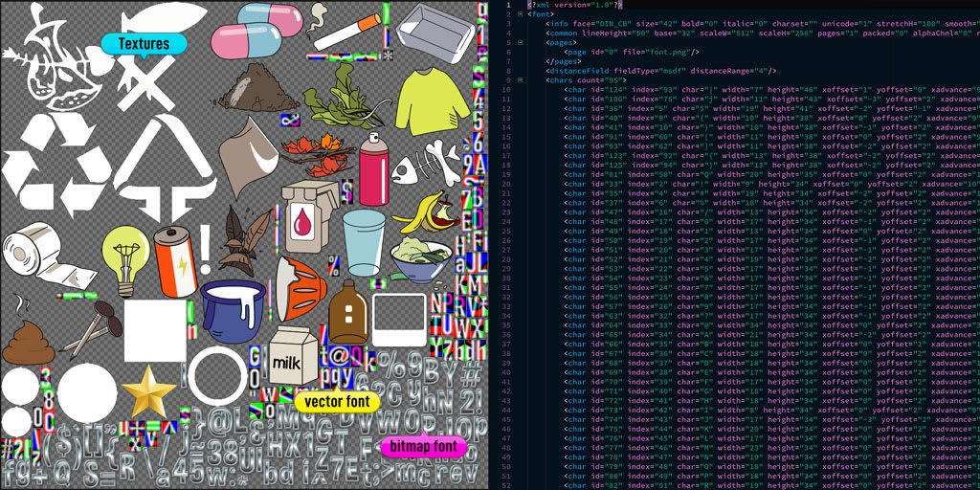The width and height of the screenshot is (980, 490).
Task: Select the pink spray can sprite
Action: (x=374, y=169)
